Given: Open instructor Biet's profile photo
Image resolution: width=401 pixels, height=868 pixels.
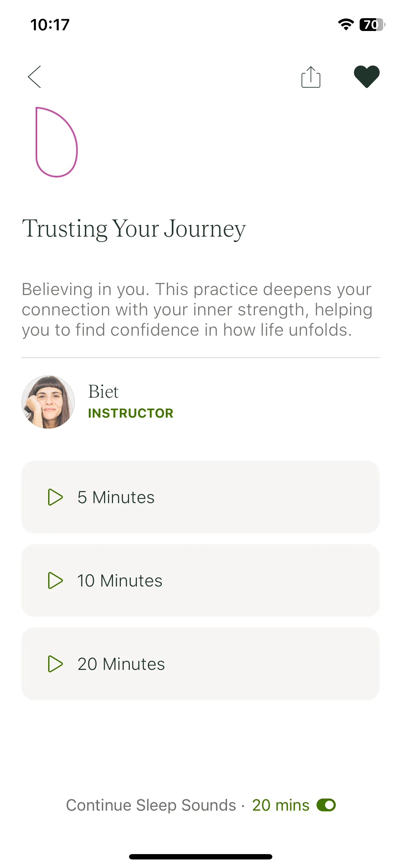Looking at the screenshot, I should coord(48,402).
